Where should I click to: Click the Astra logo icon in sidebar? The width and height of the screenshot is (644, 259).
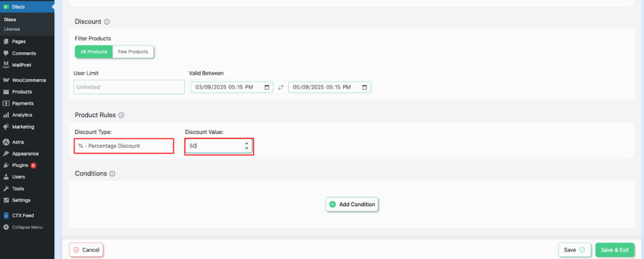pyautogui.click(x=6, y=142)
